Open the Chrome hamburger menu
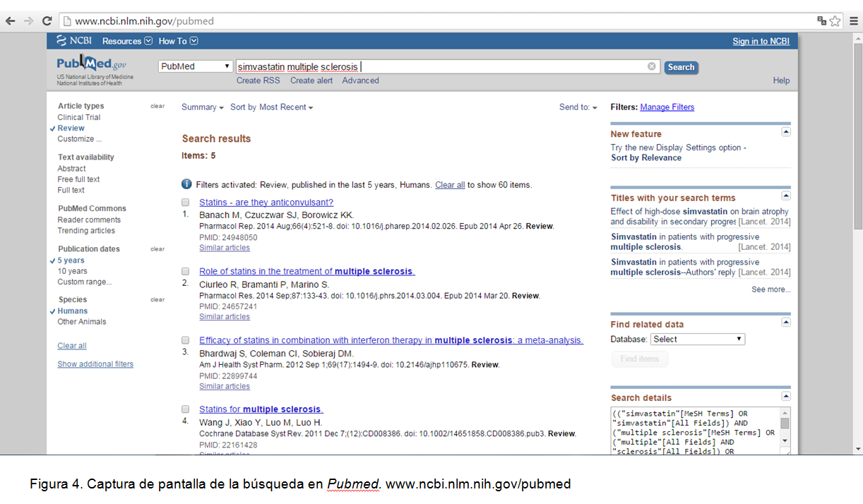Viewport: 863px width, 504px height. (853, 21)
